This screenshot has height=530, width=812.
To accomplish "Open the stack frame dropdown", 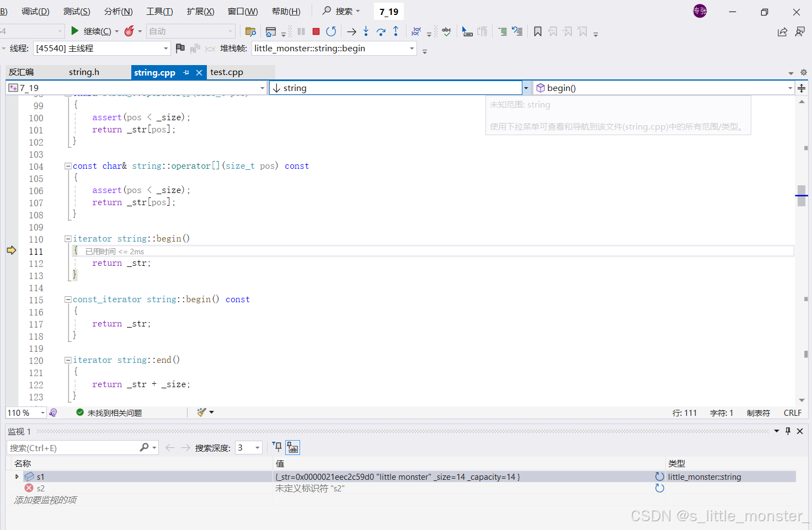I will click(412, 49).
